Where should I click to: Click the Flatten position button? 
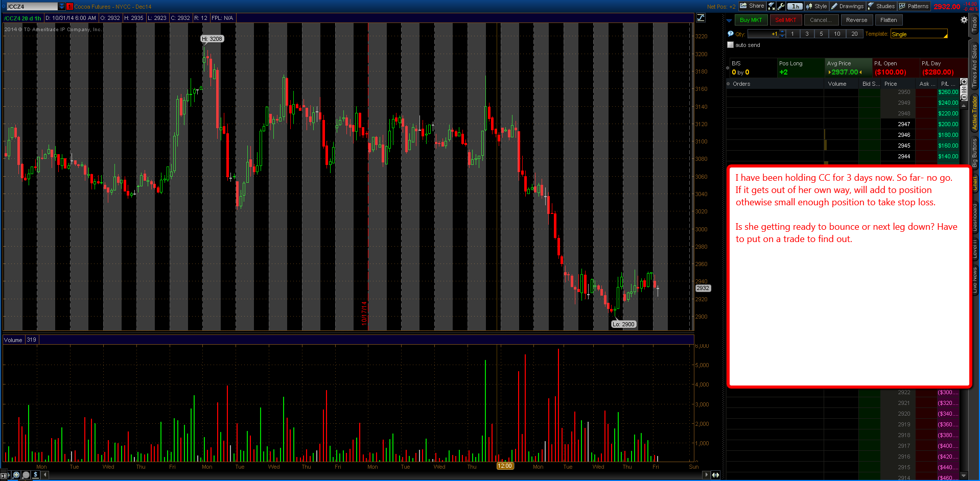[889, 20]
